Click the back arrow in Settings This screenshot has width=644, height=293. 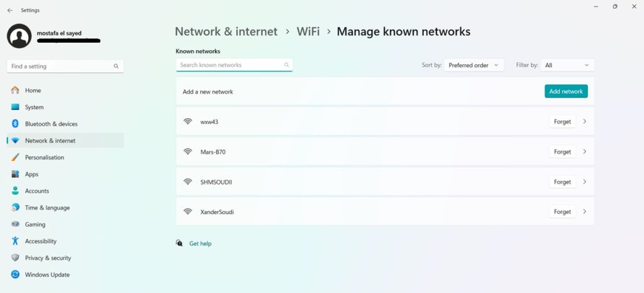pyautogui.click(x=9, y=10)
